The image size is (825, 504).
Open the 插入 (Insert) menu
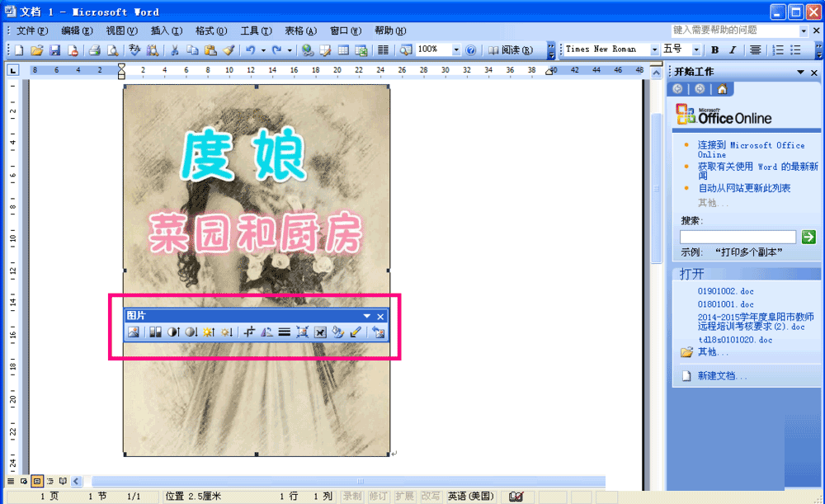click(166, 31)
